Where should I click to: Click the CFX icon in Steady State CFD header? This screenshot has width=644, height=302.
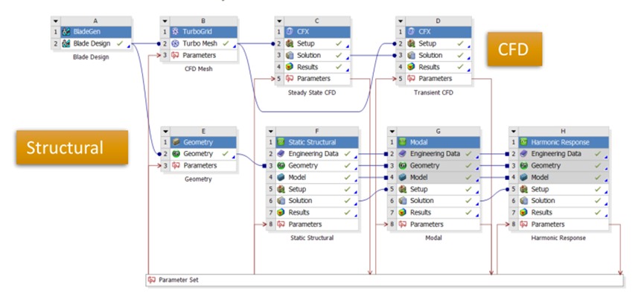[x=289, y=31]
